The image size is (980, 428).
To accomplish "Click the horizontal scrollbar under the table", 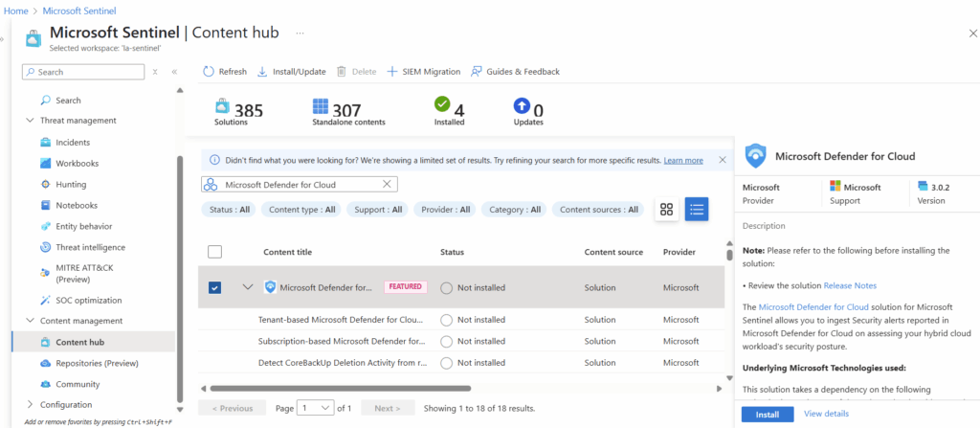I will pyautogui.click(x=340, y=388).
